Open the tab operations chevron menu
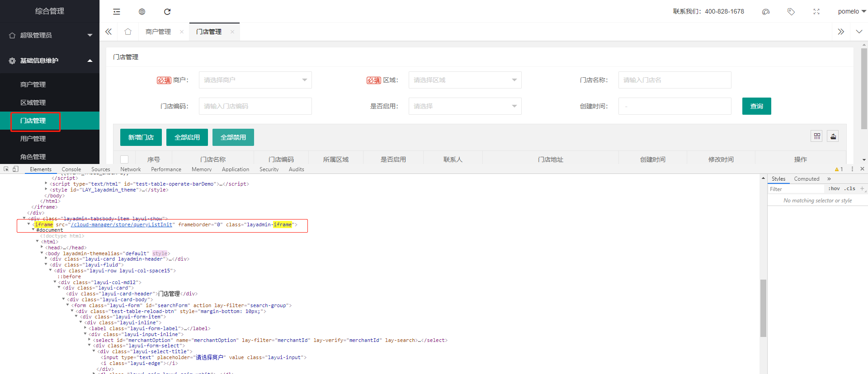Image resolution: width=868 pixels, height=374 pixels. [859, 32]
